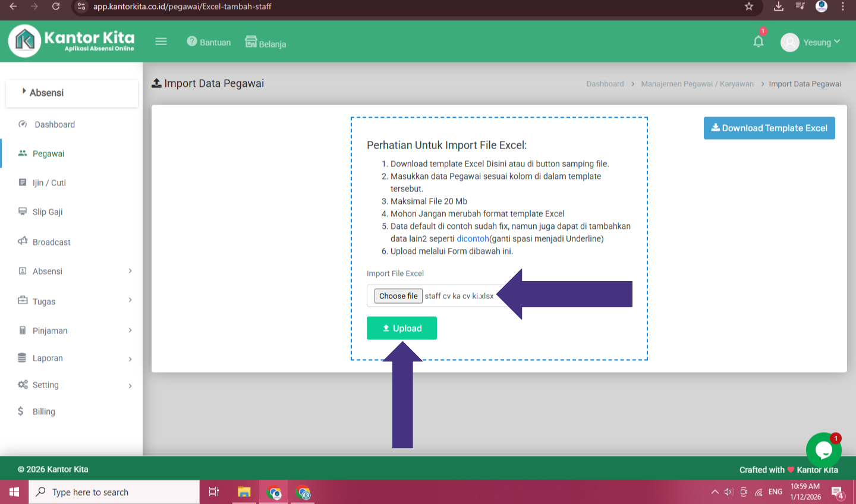The width and height of the screenshot is (856, 504).
Task: Open the Yesung user account dropdown
Action: coord(811,42)
